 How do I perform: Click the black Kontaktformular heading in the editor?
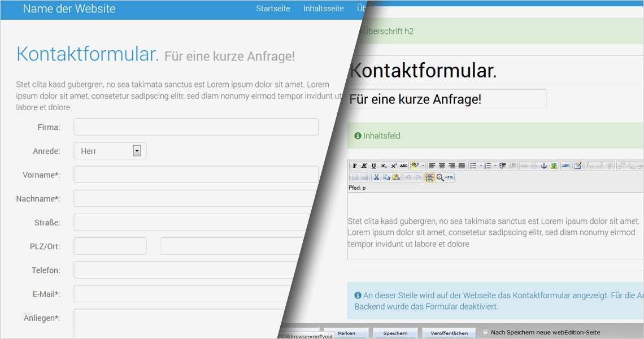coord(423,70)
